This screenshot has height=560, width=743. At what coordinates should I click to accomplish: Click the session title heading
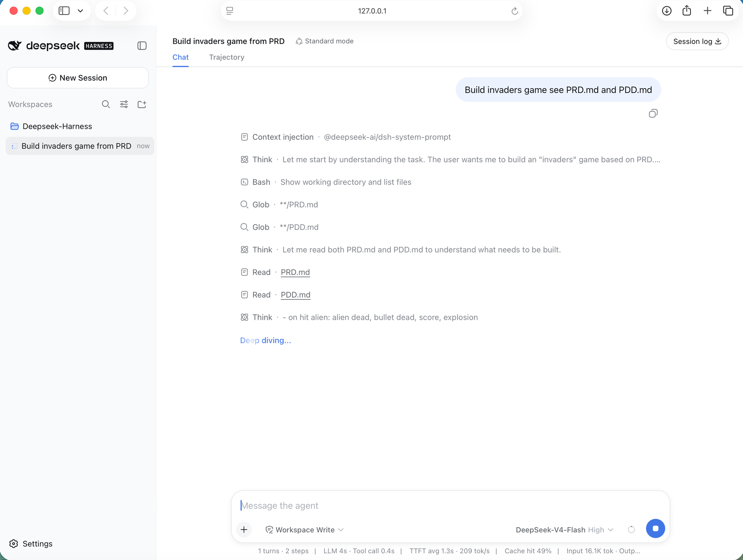[228, 41]
